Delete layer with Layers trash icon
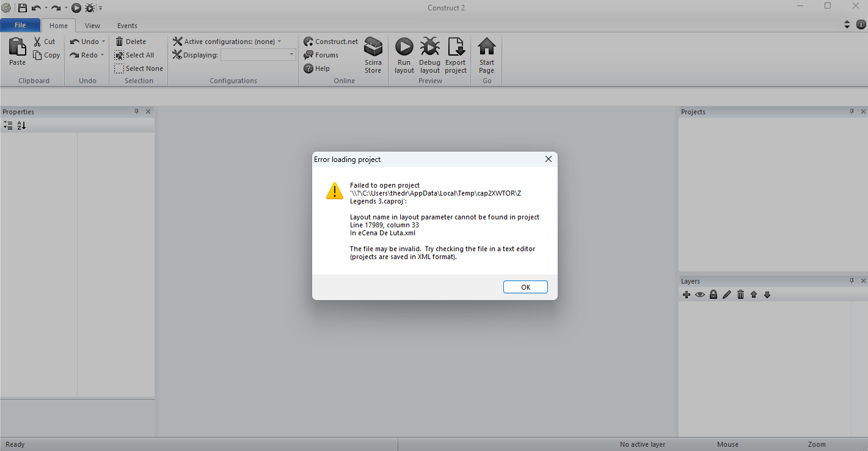868x451 pixels. tap(740, 295)
